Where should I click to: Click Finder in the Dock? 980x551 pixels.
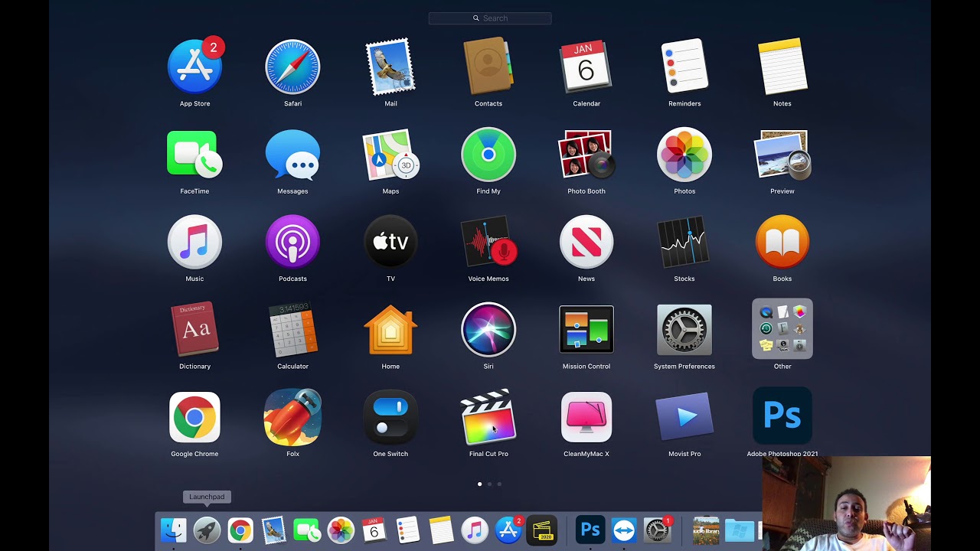[174, 530]
